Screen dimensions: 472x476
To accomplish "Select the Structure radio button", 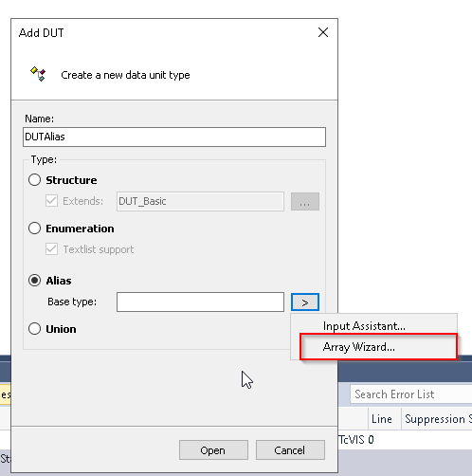I will [34, 180].
